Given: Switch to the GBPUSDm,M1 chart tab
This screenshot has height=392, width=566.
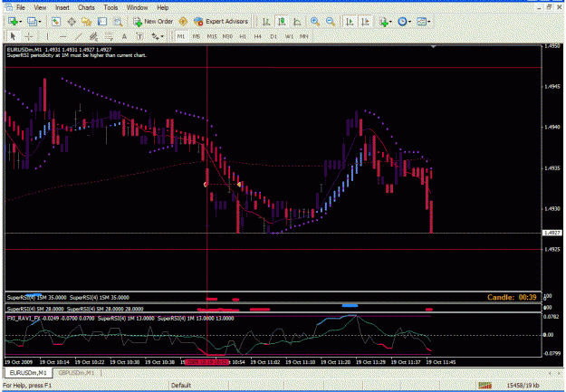Looking at the screenshot, I should (76, 372).
